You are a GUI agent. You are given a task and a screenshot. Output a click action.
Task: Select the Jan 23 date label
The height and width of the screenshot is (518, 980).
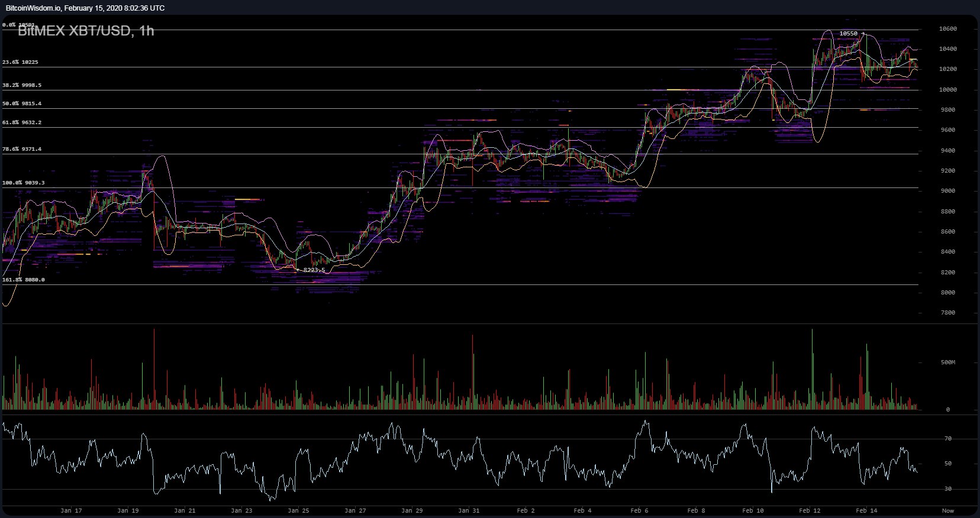[x=241, y=510]
